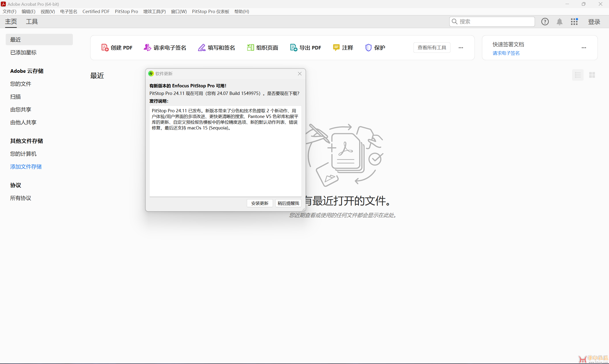Open the apps grid launcher icon
609x364 pixels.
(574, 22)
